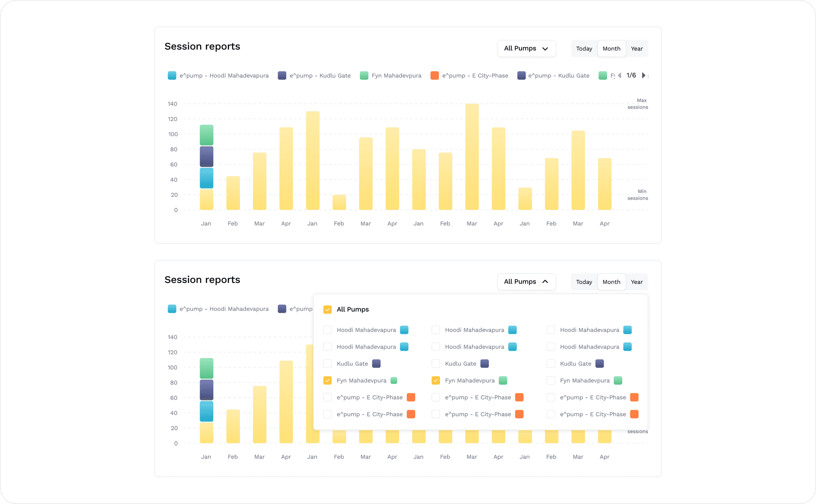Click previous legend page arrow beside 1/6
816x504 pixels.
[x=620, y=75]
